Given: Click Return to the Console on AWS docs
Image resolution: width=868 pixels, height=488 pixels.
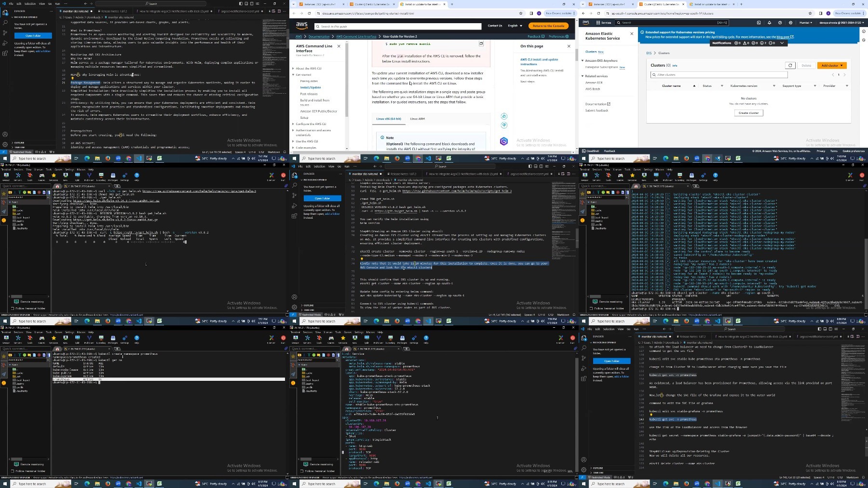Looking at the screenshot, I should (x=549, y=26).
